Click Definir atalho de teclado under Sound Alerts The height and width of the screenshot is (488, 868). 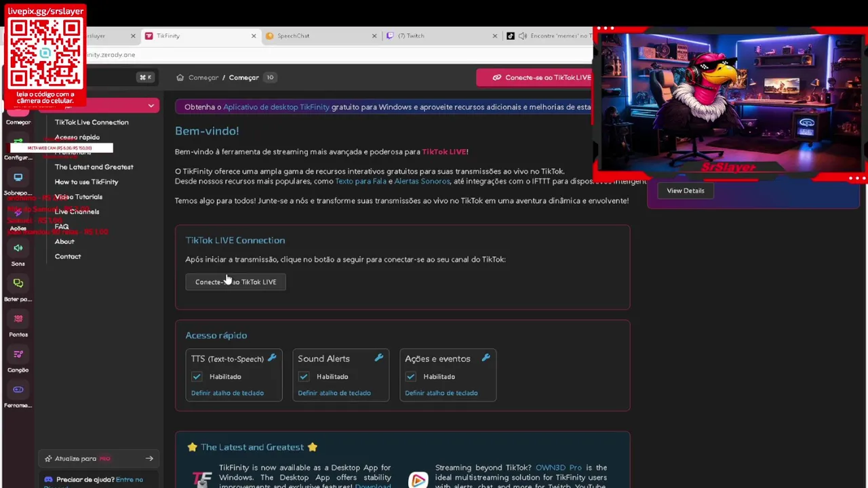coord(334,393)
